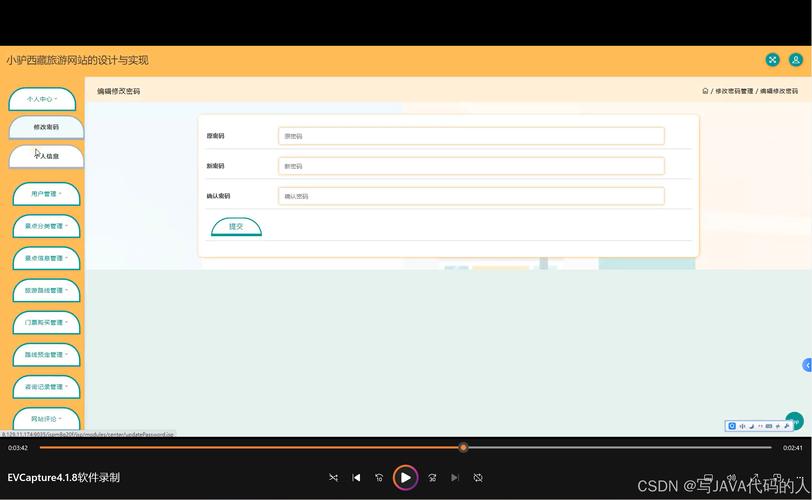The height and width of the screenshot is (500, 812).
Task: Click the fullscreen icon in the top header
Action: [772, 60]
